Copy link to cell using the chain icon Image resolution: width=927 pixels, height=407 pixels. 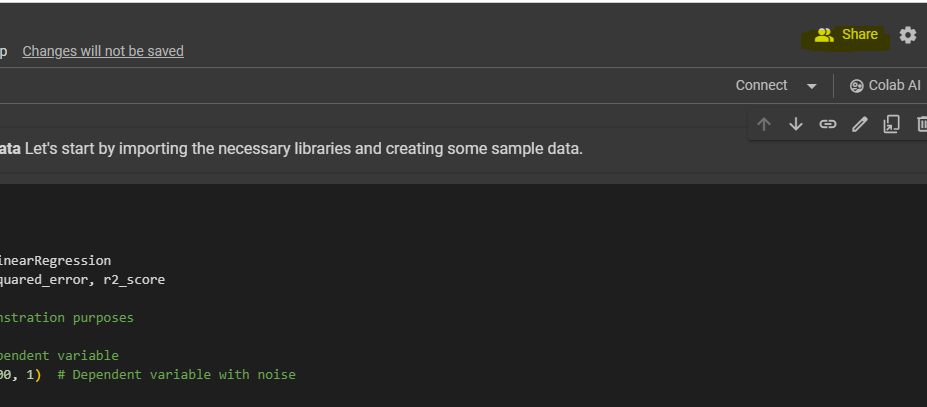click(x=828, y=124)
